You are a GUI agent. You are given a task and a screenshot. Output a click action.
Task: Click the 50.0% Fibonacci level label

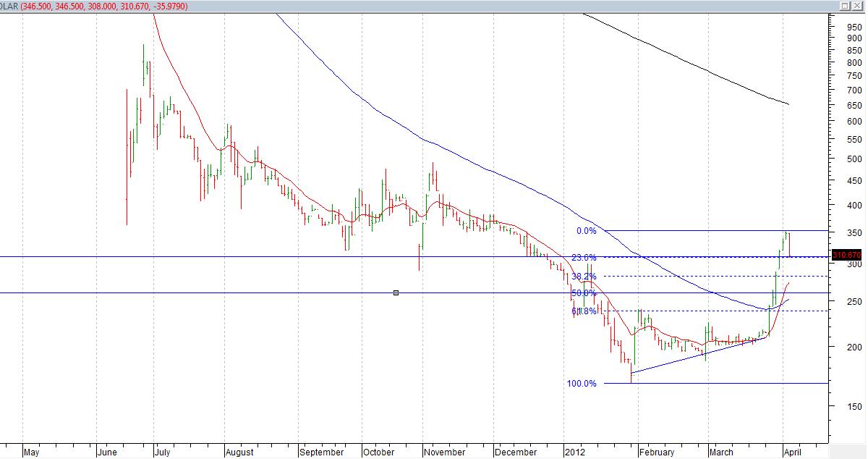coord(584,293)
